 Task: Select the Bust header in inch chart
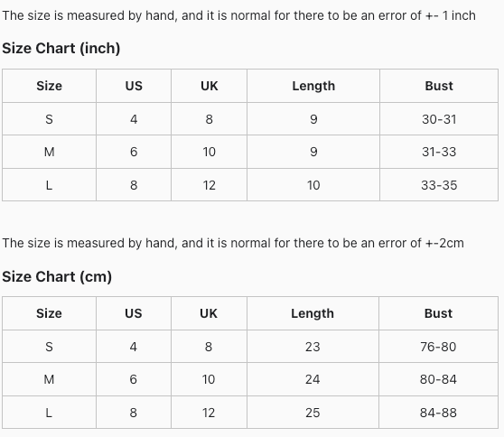click(x=439, y=86)
